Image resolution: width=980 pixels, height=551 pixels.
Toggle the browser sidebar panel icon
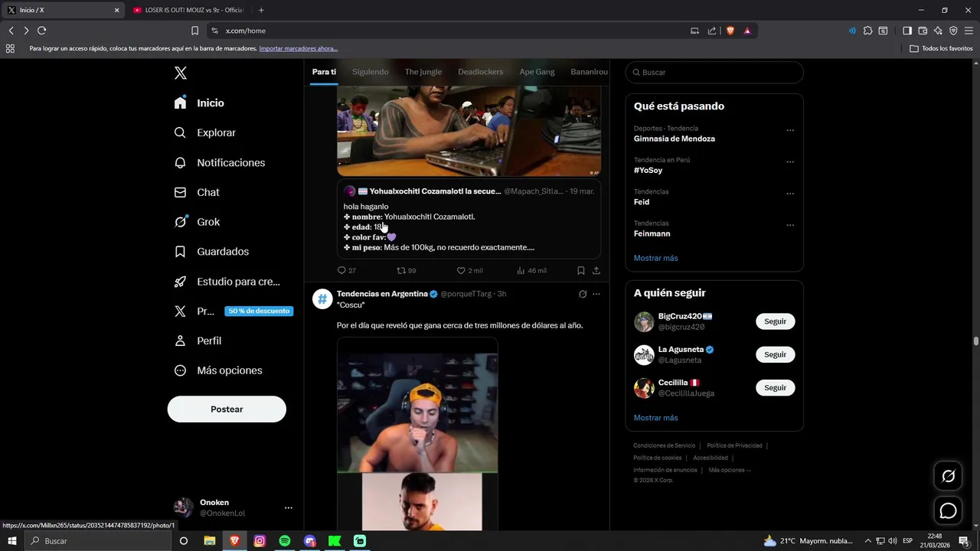906,31
